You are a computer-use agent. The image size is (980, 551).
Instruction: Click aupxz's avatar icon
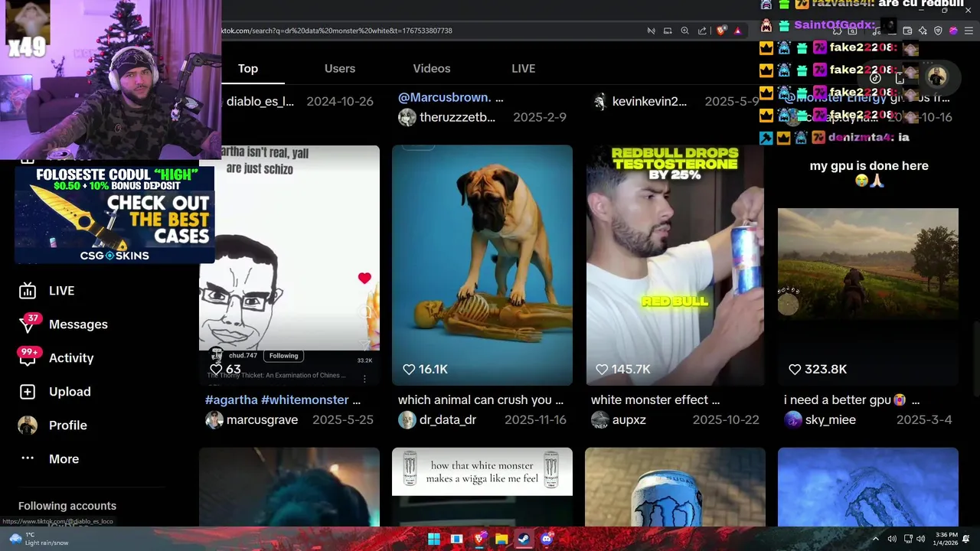pyautogui.click(x=600, y=419)
